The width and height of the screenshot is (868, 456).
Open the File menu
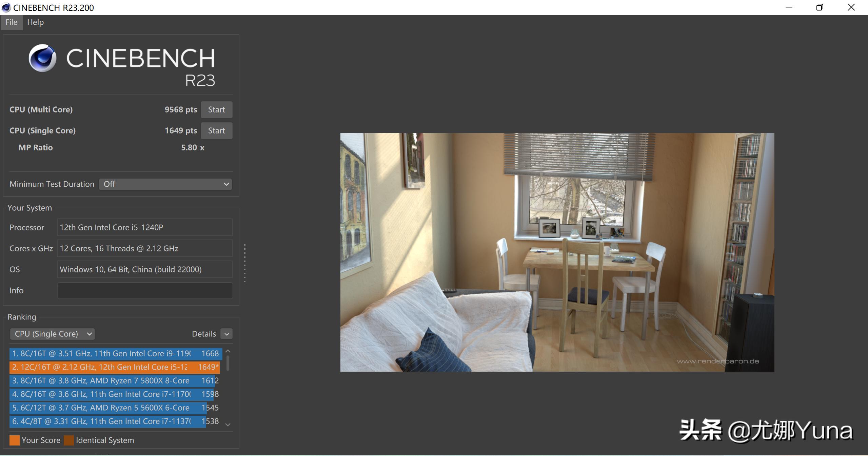[x=12, y=22]
